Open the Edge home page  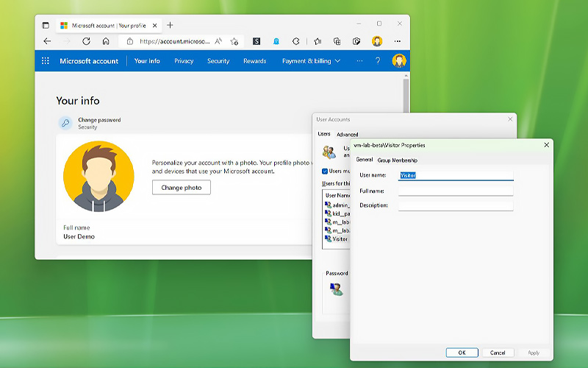coord(106,41)
